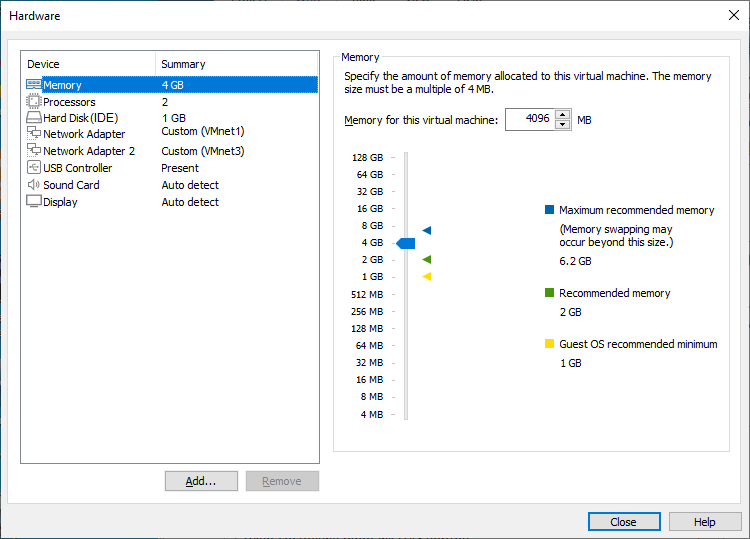
Task: Click the blue memory slider handle
Action: 406,243
